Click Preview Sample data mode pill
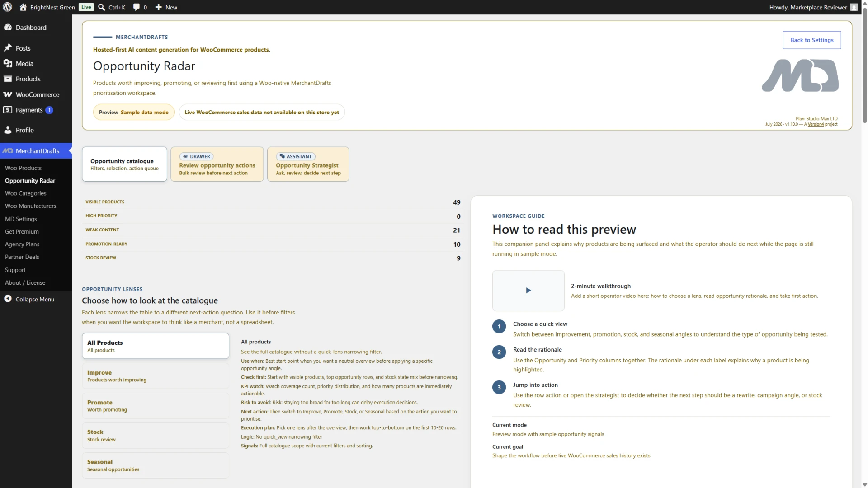Screen dimensions: 868x488 [x=134, y=113]
